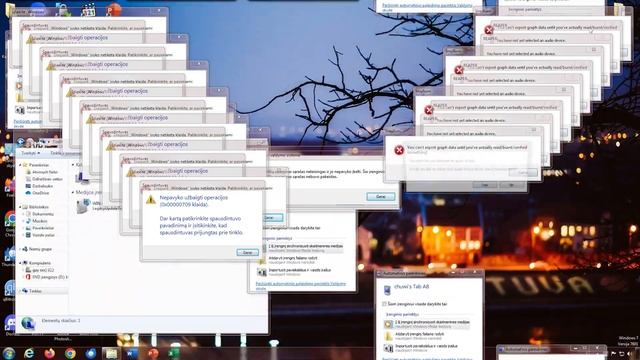
Task: Select OneDrive in Explorer sidebar
Action: (x=37, y=193)
